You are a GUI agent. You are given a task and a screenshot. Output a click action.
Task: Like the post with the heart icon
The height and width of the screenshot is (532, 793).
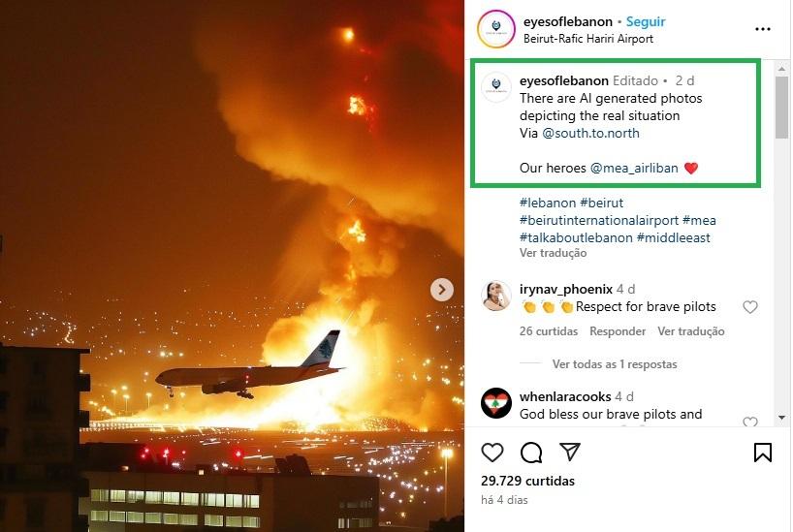coord(492,453)
